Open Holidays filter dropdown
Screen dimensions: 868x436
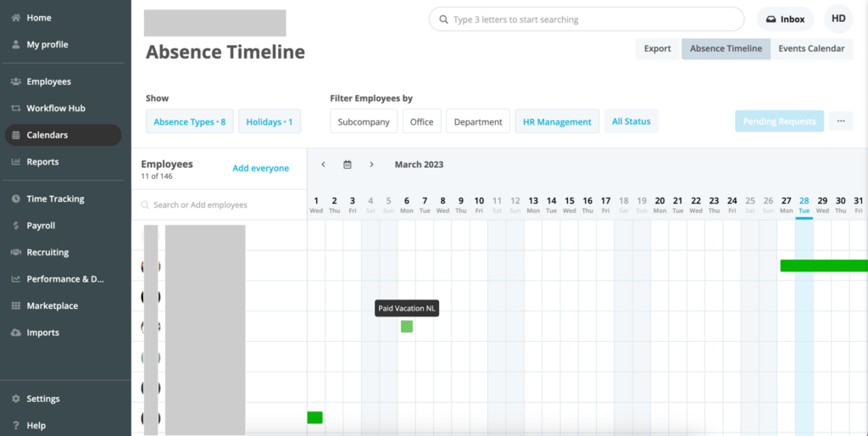tap(270, 121)
